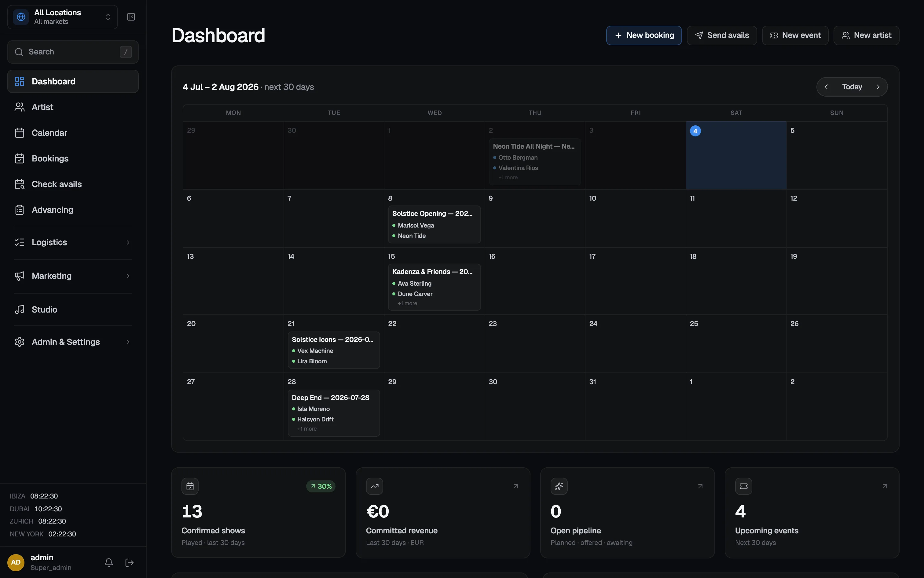Click the Logistics checklist icon
The width and height of the screenshot is (924, 578).
pos(20,242)
